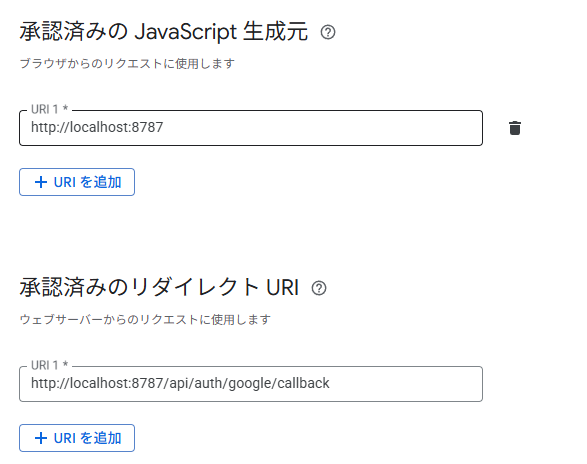587x464 pixels.
Task: Add a URI under リダイレクト URI section
Action: [77, 438]
